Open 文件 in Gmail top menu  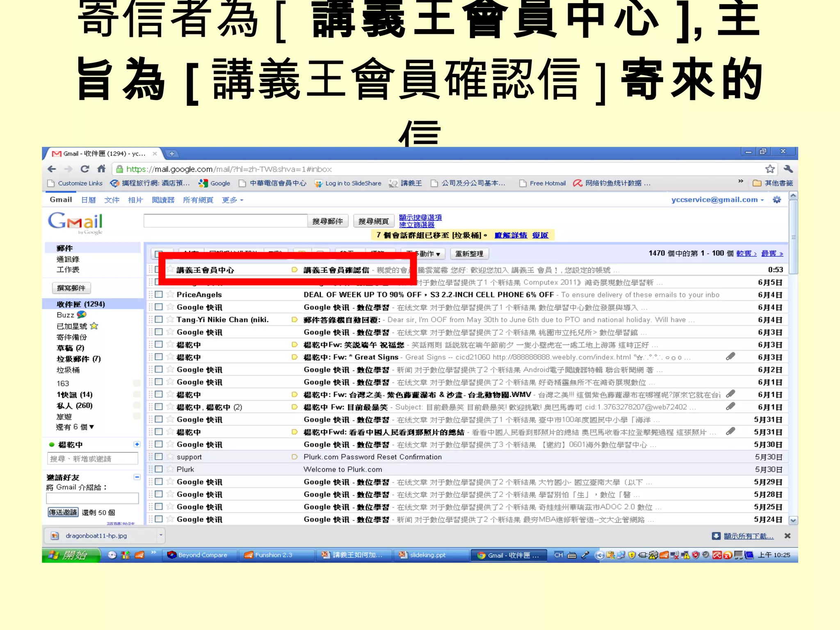(112, 200)
